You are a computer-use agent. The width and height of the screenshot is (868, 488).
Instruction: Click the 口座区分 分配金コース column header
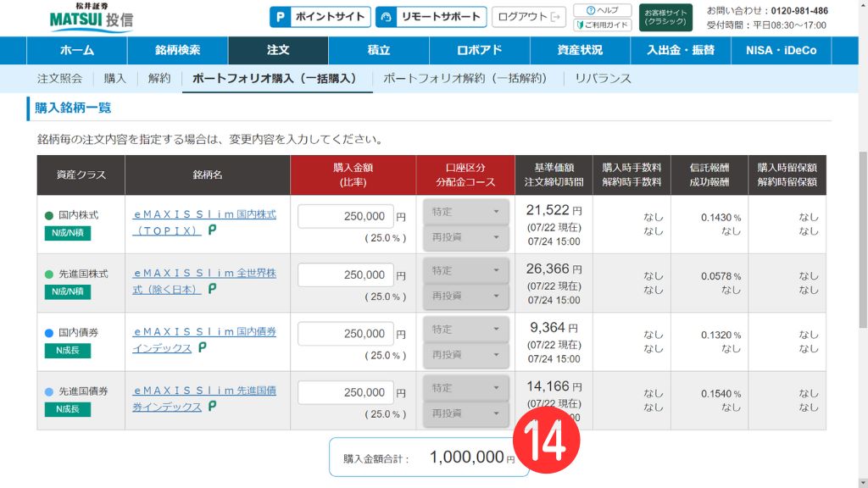pos(465,175)
